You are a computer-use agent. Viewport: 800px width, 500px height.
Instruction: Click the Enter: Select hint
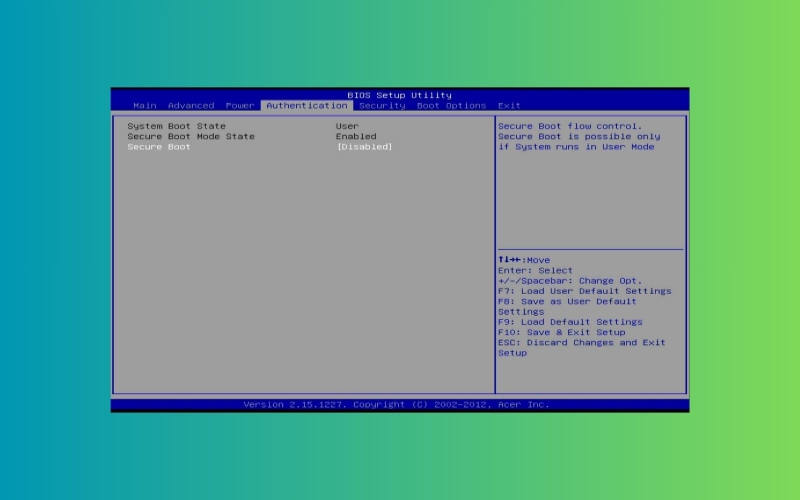(535, 270)
